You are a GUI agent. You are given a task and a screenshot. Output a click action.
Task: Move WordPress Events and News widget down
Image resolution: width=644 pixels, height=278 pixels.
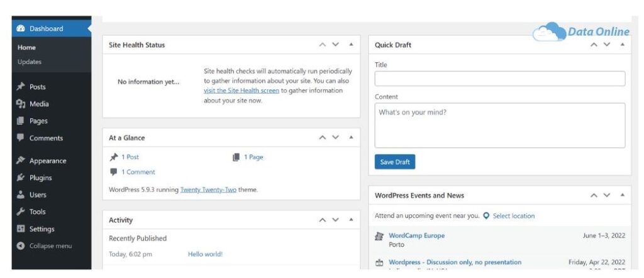607,196
